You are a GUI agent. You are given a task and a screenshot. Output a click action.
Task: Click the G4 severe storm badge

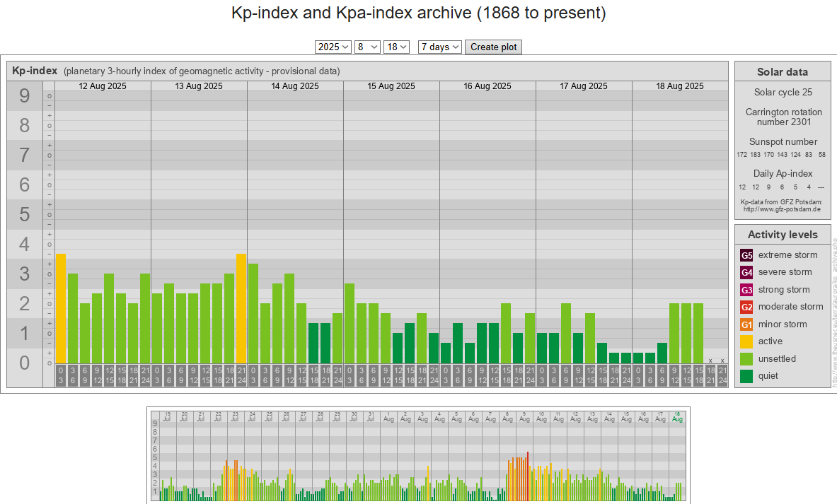(x=746, y=272)
